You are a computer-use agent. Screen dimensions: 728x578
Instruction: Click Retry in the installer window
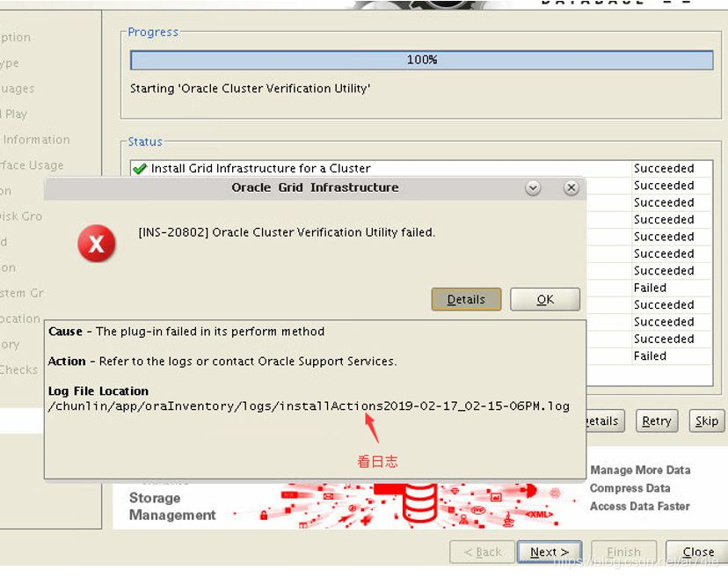(657, 421)
